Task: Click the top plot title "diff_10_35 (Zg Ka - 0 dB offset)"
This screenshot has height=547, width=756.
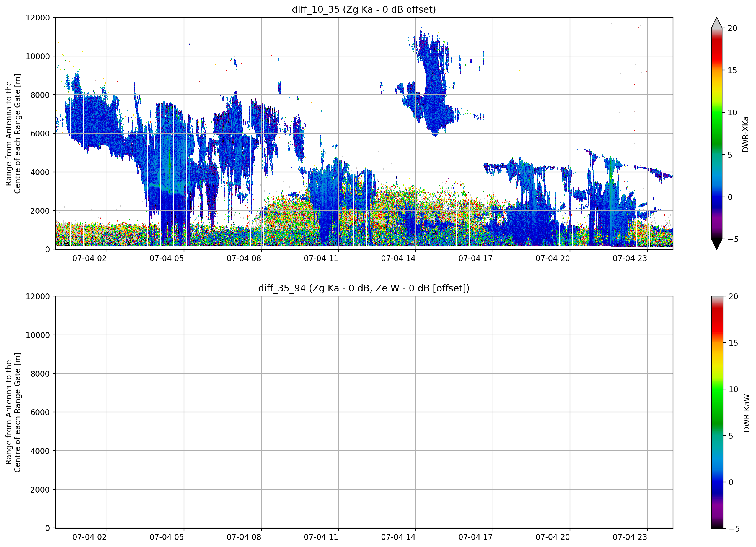Action: click(x=364, y=9)
